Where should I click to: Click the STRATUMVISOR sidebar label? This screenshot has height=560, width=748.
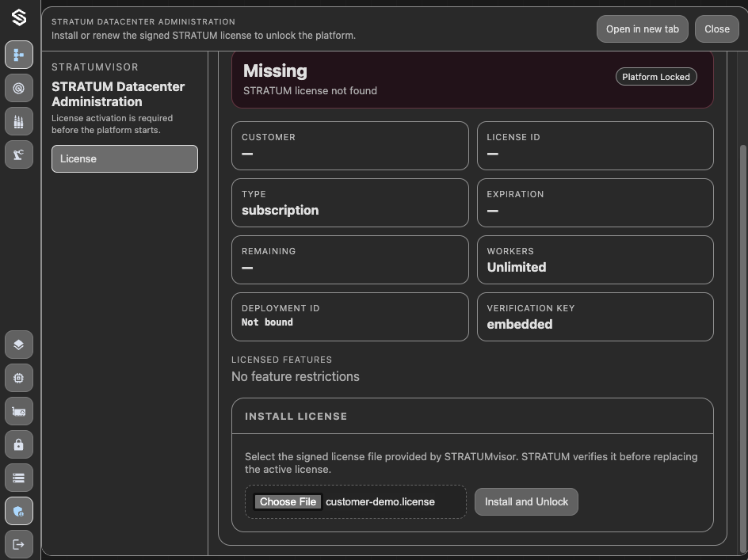95,67
